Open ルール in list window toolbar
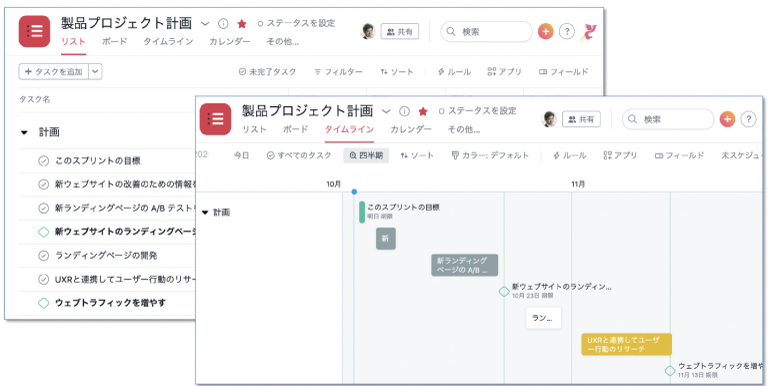Screen dimensions: 770x386 454,72
